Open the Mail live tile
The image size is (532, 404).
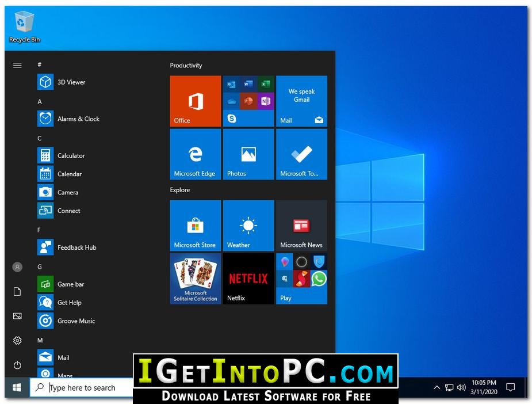point(301,101)
